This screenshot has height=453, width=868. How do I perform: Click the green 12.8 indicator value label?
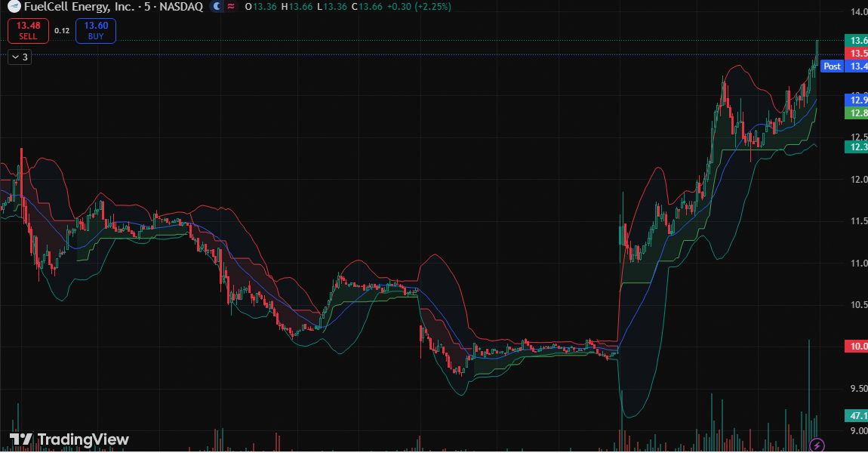tap(857, 113)
